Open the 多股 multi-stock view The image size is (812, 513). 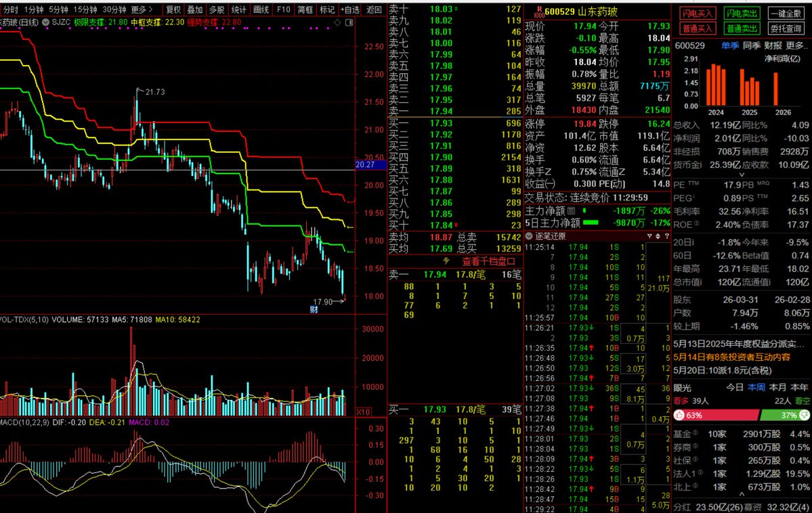click(217, 9)
